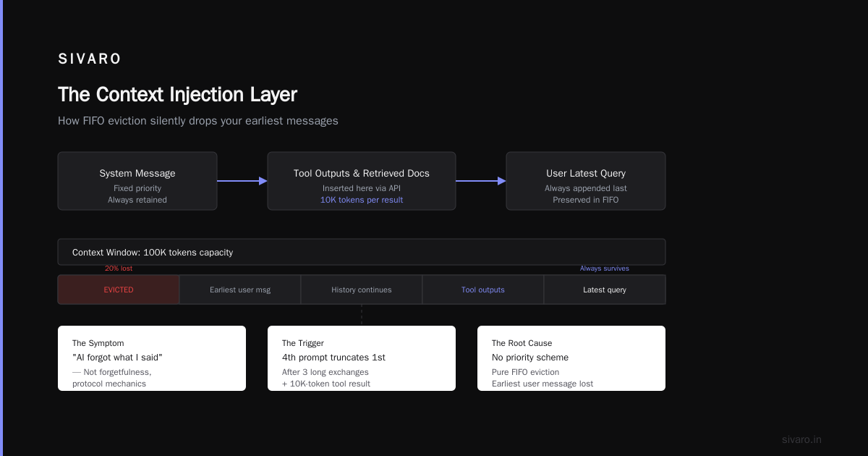This screenshot has height=456, width=868.
Task: Click the sivaro.in link
Action: pyautogui.click(x=801, y=439)
